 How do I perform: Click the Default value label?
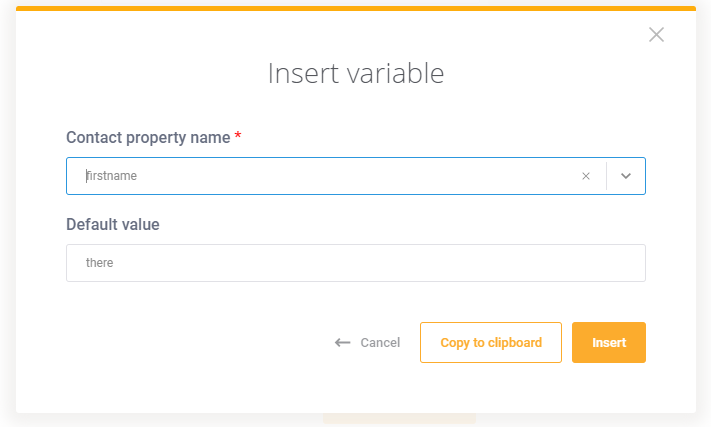(113, 224)
